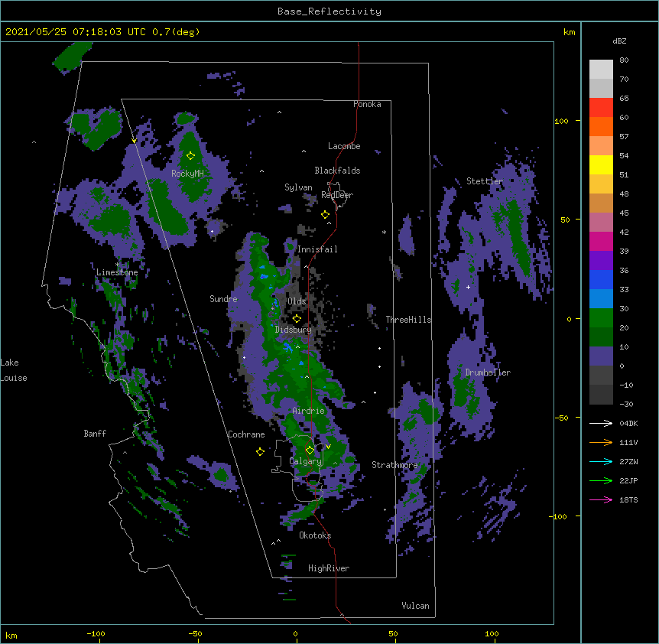This screenshot has width=659, height=644.
Task: Pick the light gray swatch between 80 and 70 dBZ
Action: coord(601,70)
